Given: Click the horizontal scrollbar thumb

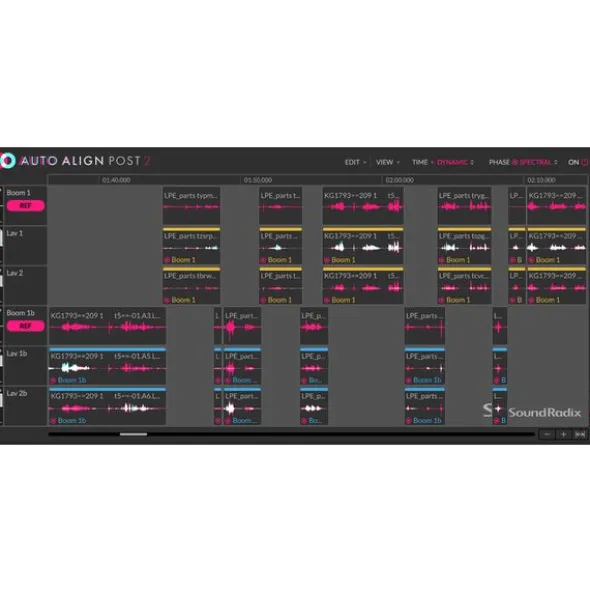Looking at the screenshot, I should pos(133,434).
